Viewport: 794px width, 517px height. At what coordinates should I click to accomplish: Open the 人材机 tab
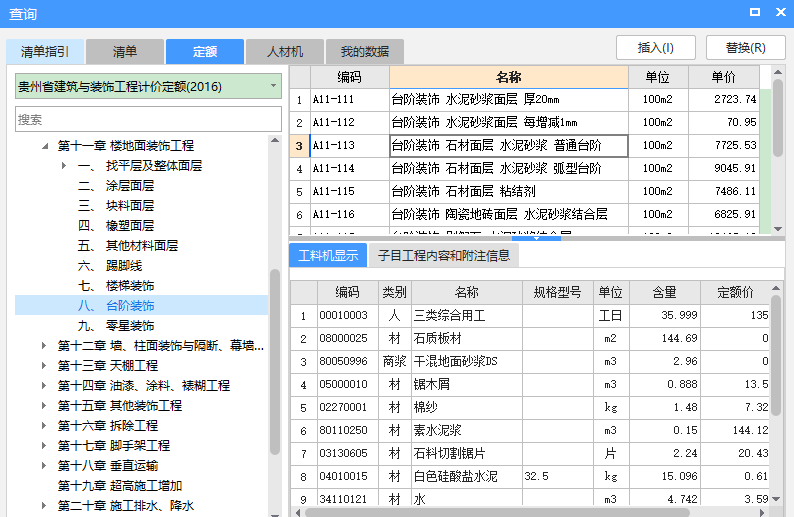pyautogui.click(x=285, y=52)
